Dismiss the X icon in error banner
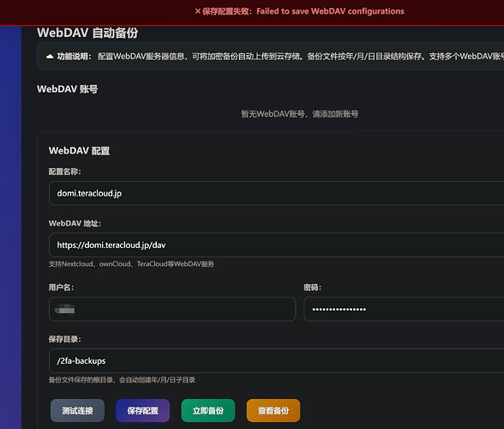 tap(198, 11)
